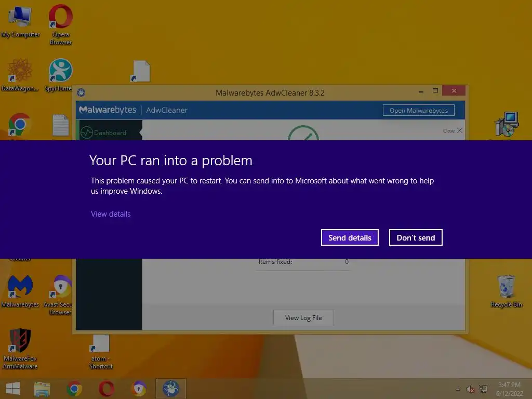Click Send details button
532x399 pixels.
pyautogui.click(x=350, y=237)
